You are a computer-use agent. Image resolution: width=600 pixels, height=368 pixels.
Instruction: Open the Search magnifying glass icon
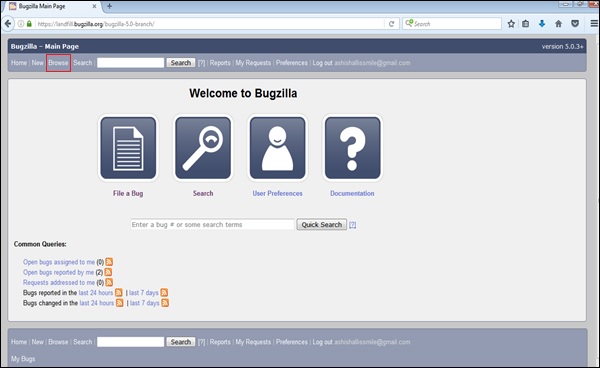[203, 148]
